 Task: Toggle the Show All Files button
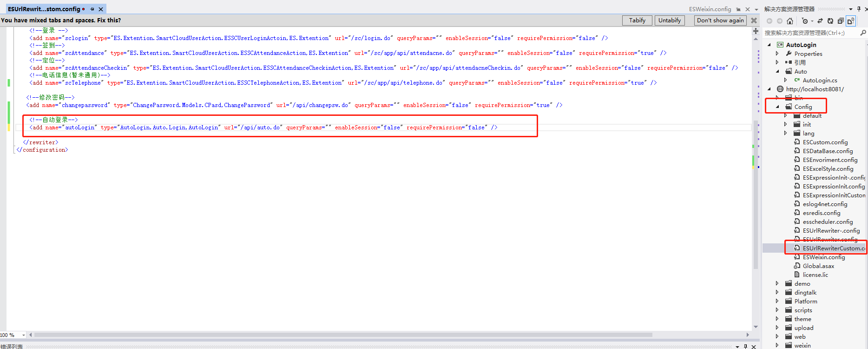click(x=851, y=21)
